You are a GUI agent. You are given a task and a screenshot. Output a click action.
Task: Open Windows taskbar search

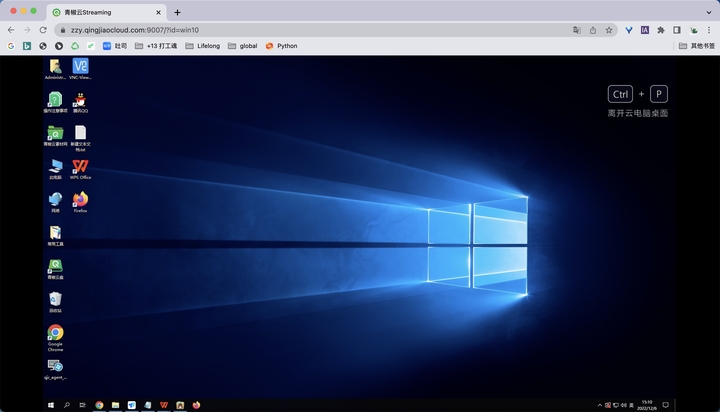(67, 405)
